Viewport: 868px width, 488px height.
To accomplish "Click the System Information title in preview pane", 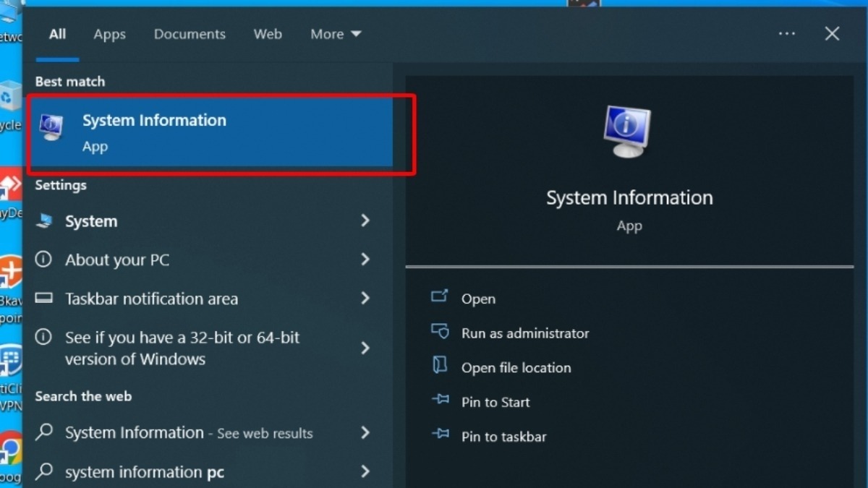I will click(x=629, y=198).
